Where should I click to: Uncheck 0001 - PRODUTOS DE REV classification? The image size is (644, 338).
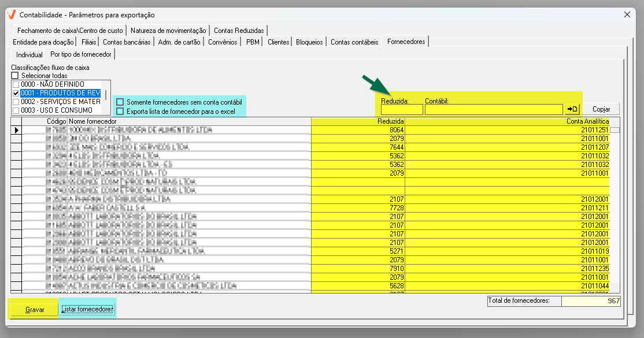point(16,93)
